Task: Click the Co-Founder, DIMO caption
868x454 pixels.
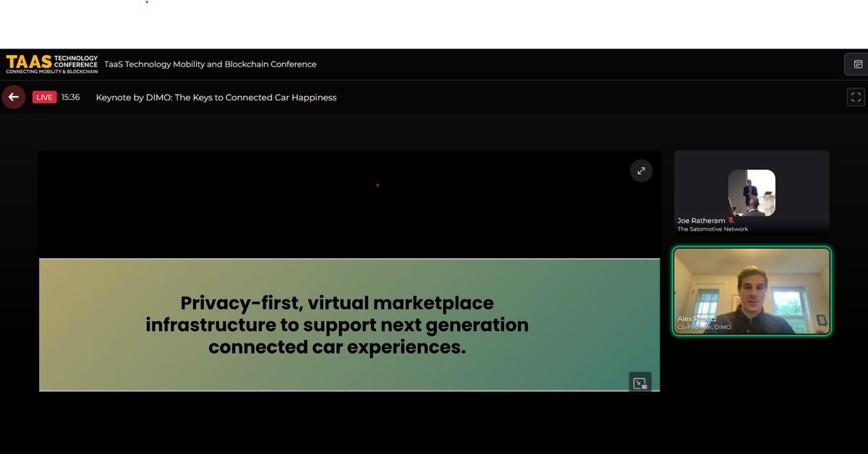Action: pos(703,327)
